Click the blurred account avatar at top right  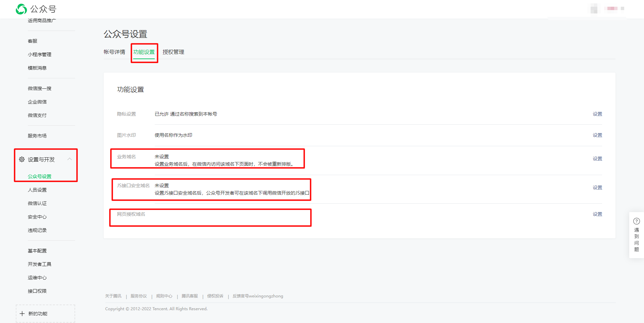pos(594,8)
